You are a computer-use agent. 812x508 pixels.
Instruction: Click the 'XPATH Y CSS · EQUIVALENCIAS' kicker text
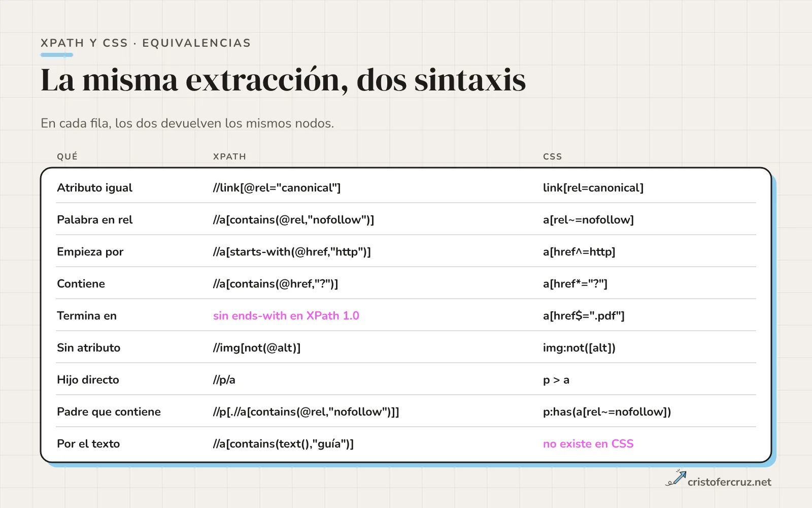(x=146, y=43)
